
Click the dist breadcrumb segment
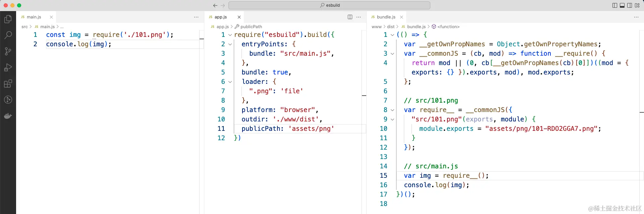point(391,26)
